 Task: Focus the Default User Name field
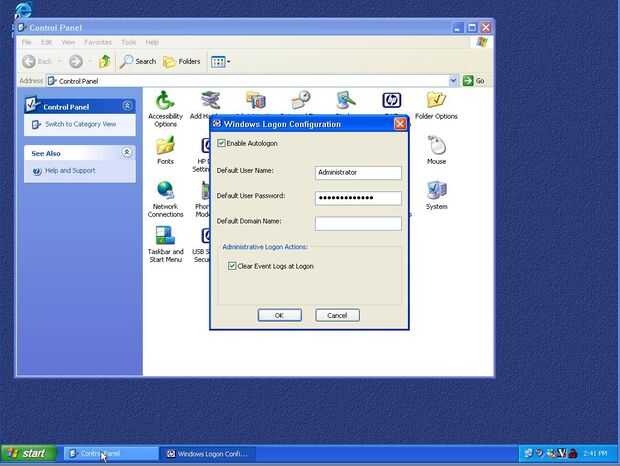click(x=358, y=173)
